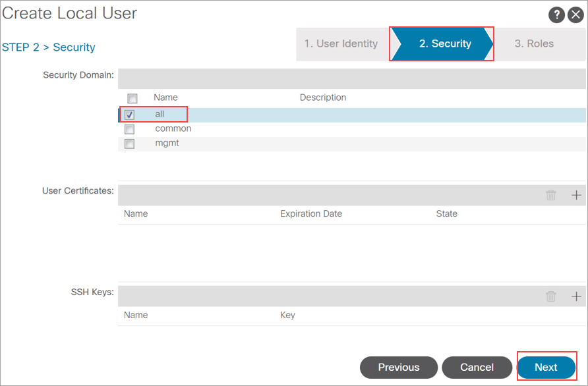Screen dimensions: 588x386
Task: Enable the 'mgmt' security domain
Action: tap(129, 143)
